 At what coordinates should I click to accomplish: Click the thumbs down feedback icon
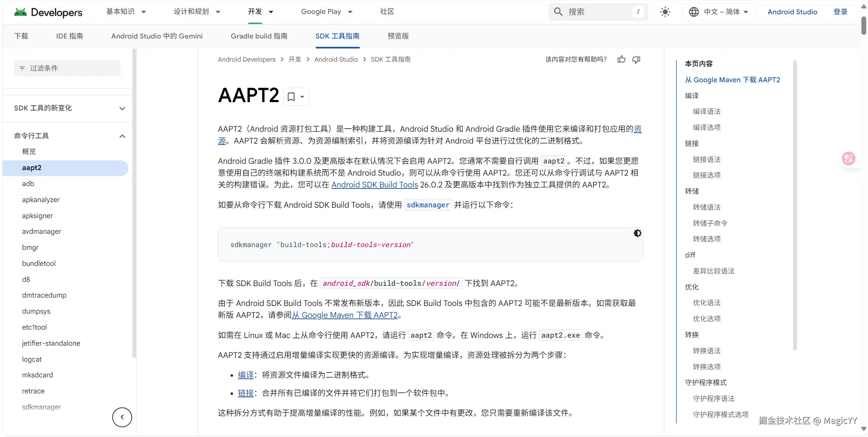click(636, 60)
